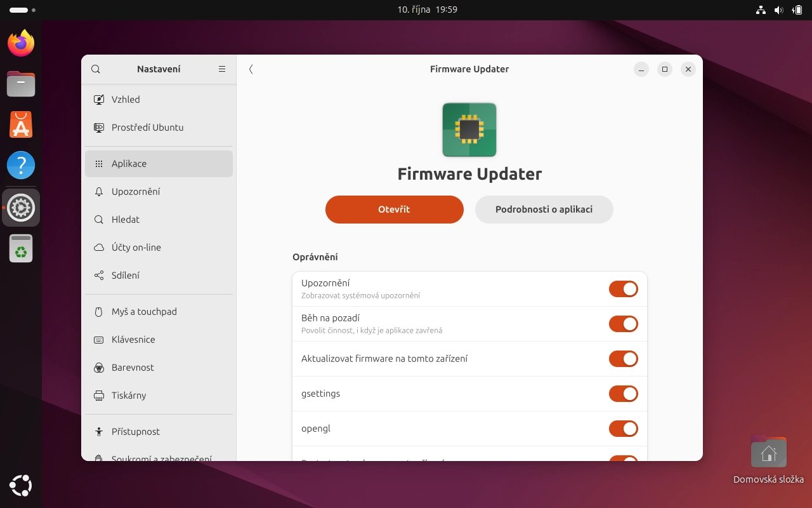The image size is (812, 508).
Task: Maximize the Firmware Updater settings window
Action: point(664,69)
